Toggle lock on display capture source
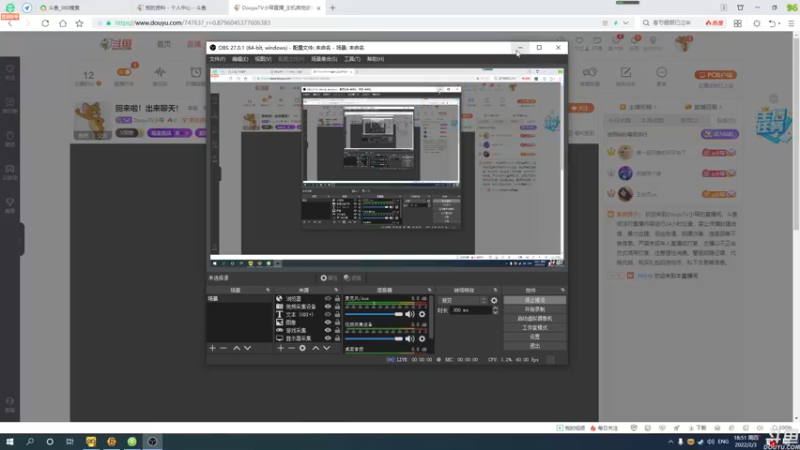The width and height of the screenshot is (800, 450). pyautogui.click(x=337, y=338)
